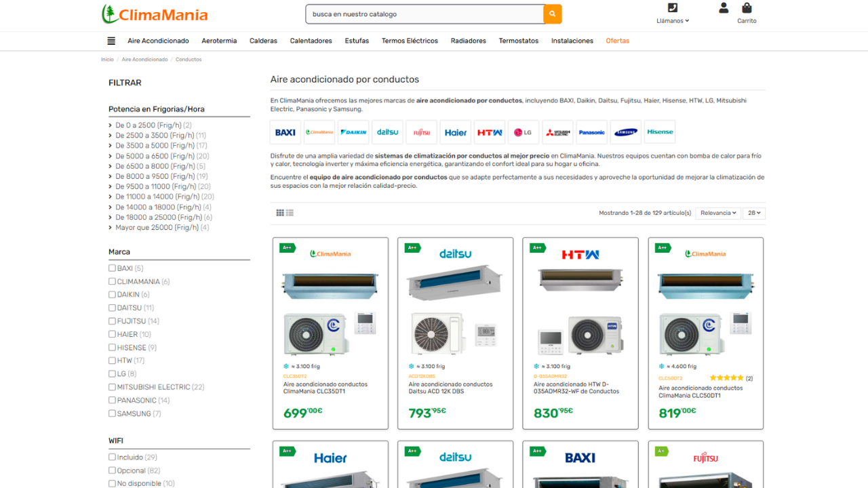Image resolution: width=868 pixels, height=488 pixels.
Task: Open the shopping cart icon
Action: pos(747,8)
